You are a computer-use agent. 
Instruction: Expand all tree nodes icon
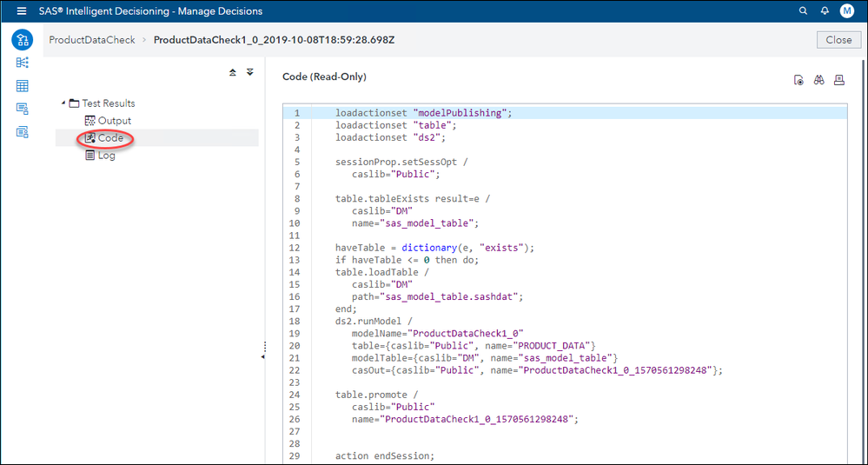[250, 72]
